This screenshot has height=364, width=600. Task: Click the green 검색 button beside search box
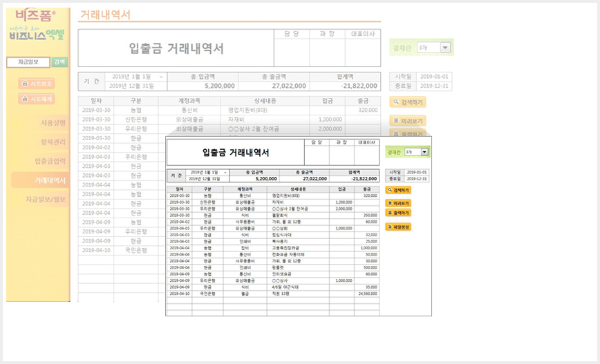[59, 62]
